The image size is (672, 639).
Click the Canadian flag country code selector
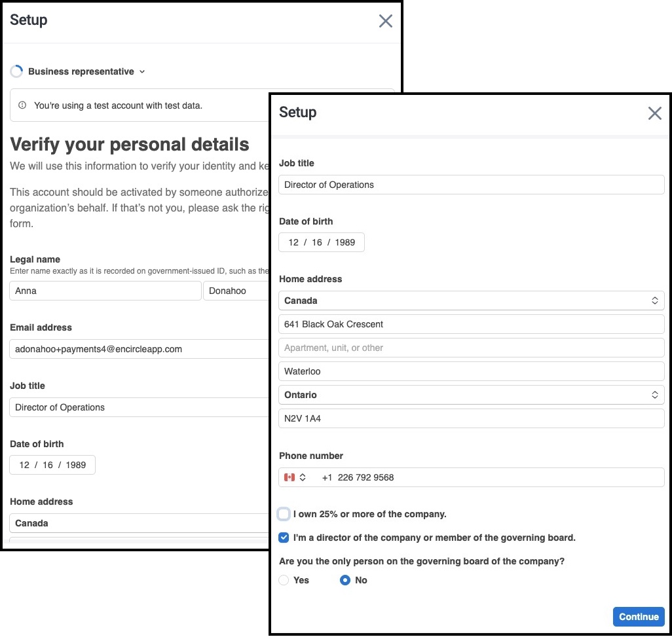point(295,477)
